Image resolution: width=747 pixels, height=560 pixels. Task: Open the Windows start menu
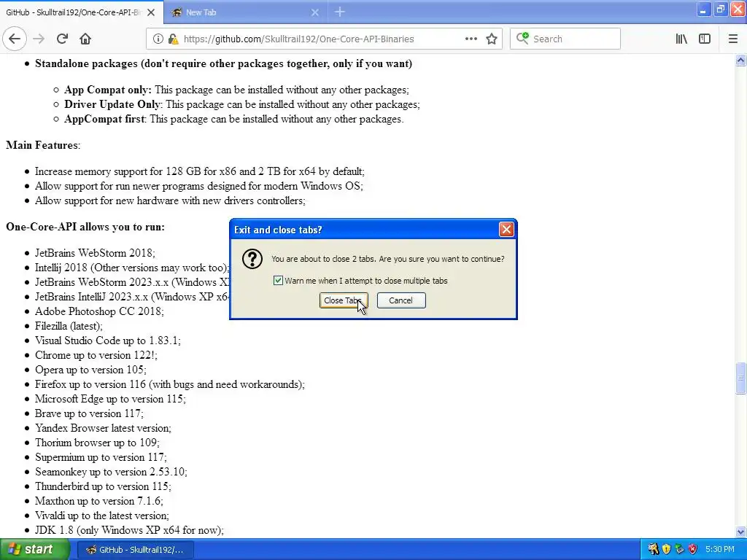tap(35, 549)
